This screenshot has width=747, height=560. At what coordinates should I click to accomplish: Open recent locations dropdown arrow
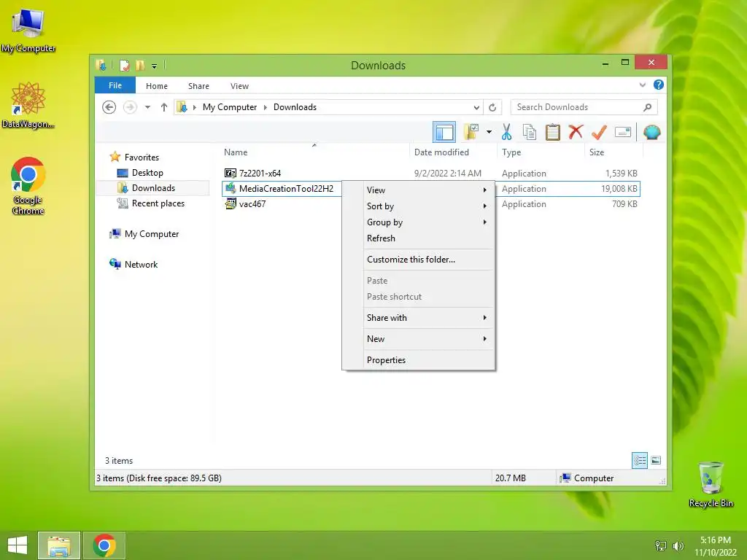[x=147, y=107]
